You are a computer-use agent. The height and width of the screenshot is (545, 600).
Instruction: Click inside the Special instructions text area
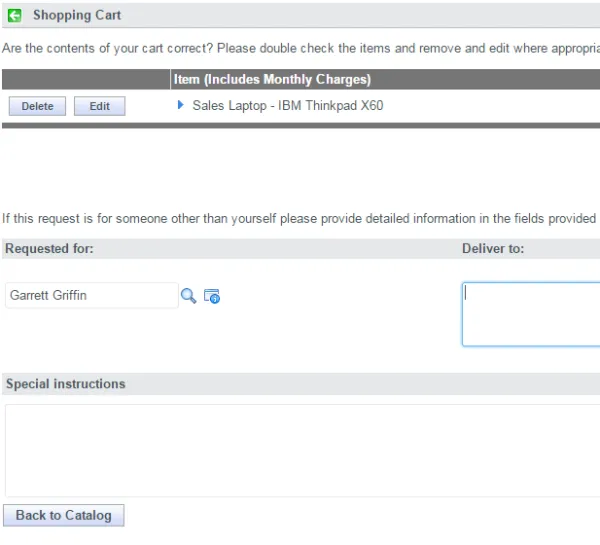tap(300, 450)
